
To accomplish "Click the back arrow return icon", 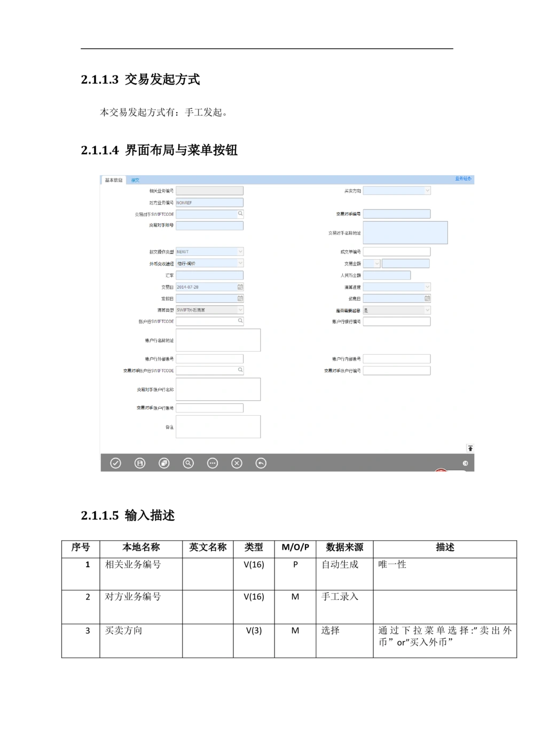I will tap(261, 463).
